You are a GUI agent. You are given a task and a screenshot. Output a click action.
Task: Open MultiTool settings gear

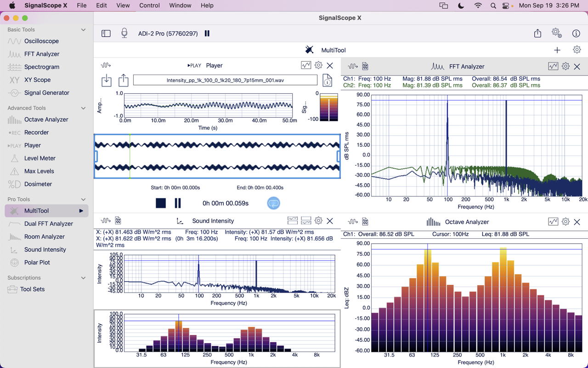tap(577, 50)
